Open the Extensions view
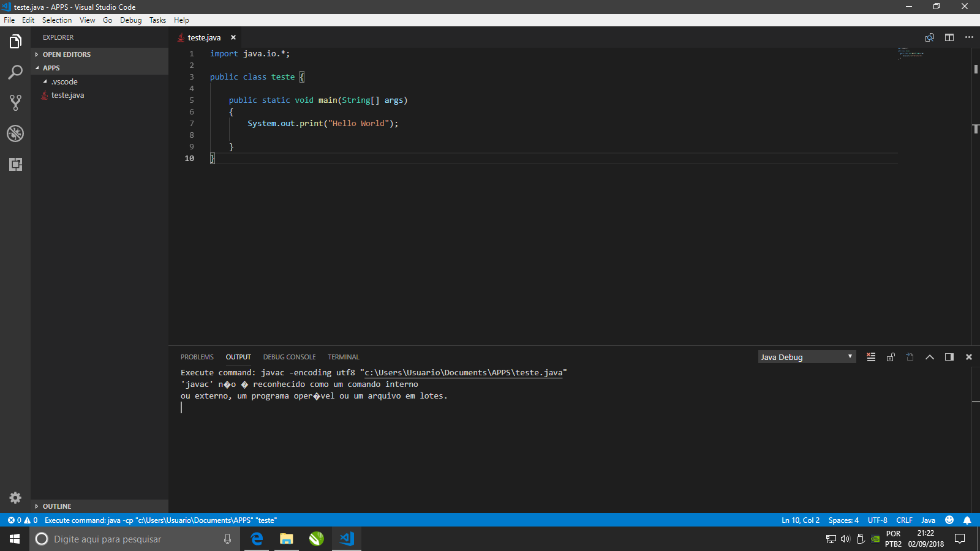 [15, 164]
